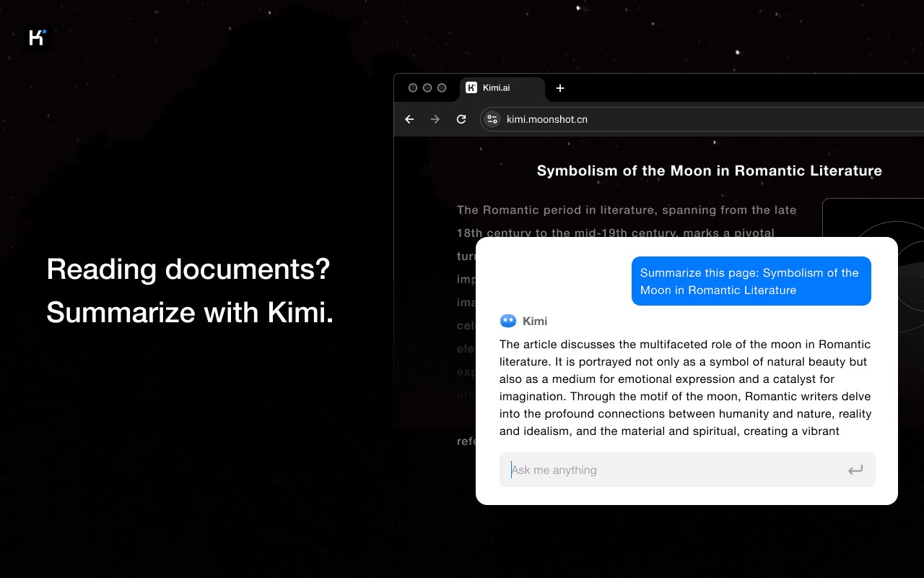Click the summary text starting 'The article discusses'

pyautogui.click(x=686, y=388)
